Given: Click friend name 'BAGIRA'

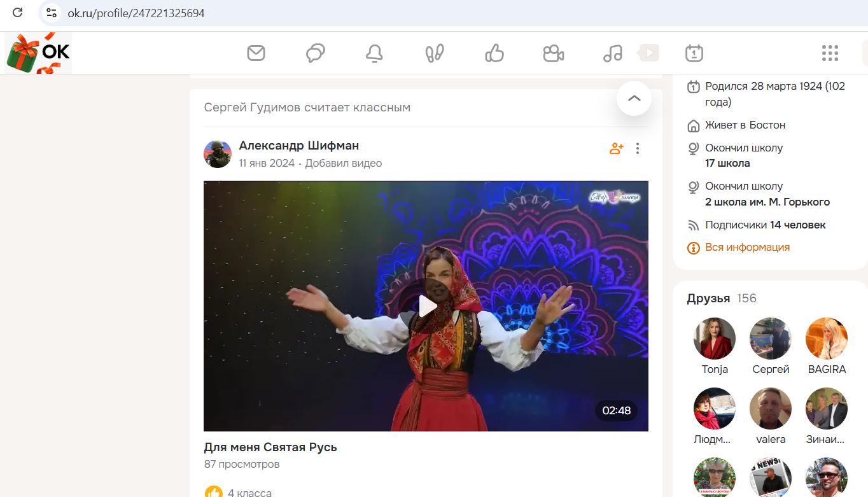Looking at the screenshot, I should [827, 369].
